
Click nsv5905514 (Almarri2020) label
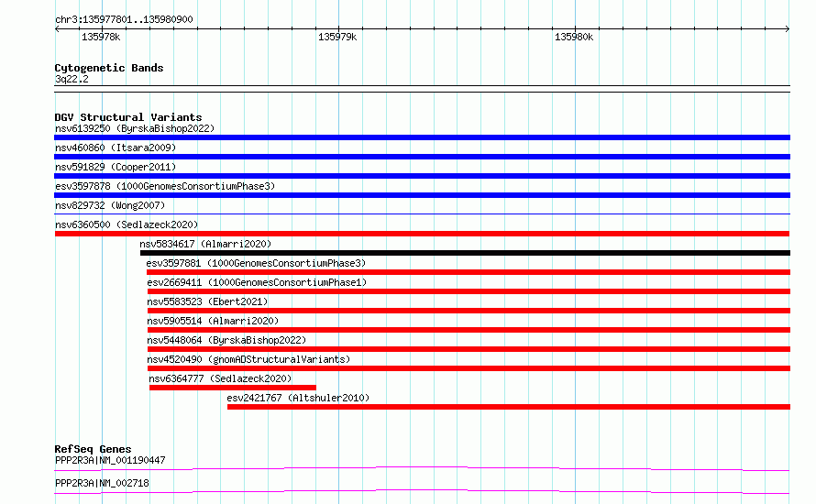213,321
